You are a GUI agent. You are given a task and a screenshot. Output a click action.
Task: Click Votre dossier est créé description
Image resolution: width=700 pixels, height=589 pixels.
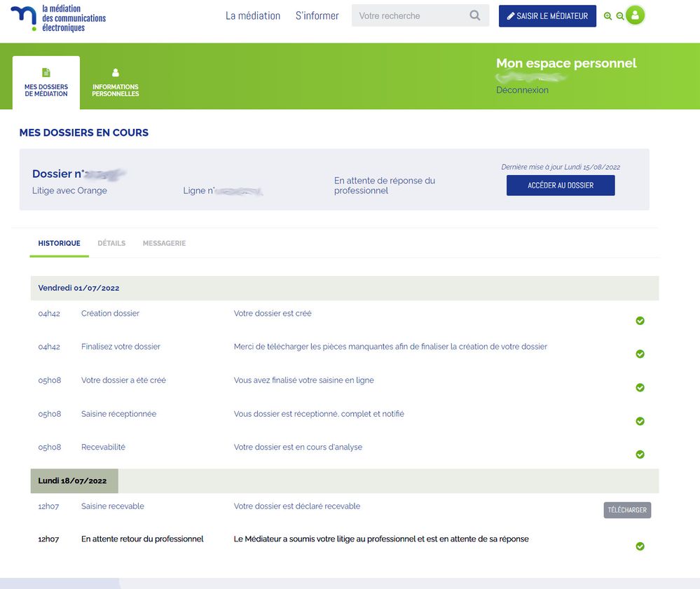click(273, 313)
